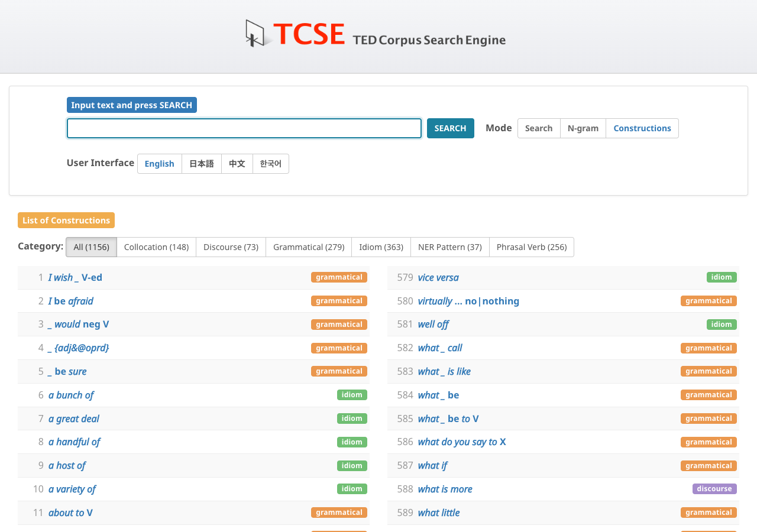Switch Mode to N-gram
This screenshot has height=532, width=757.
583,128
